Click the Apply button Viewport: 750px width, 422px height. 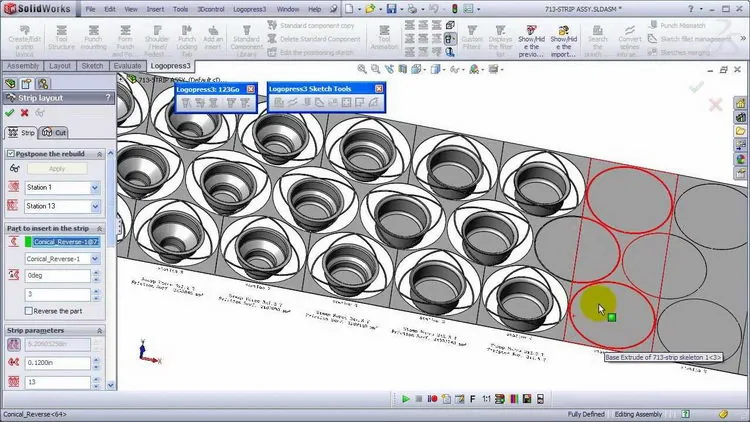tap(57, 168)
